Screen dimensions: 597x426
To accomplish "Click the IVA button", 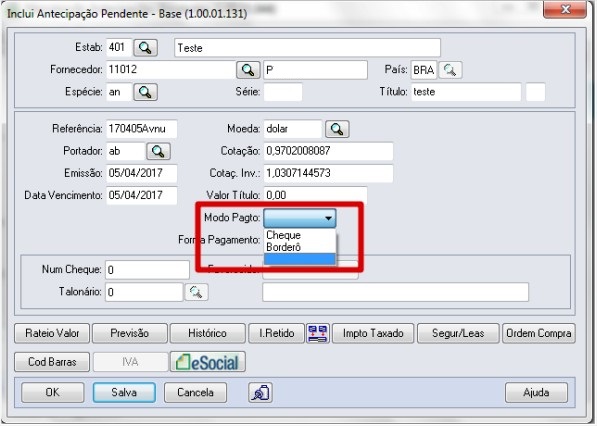I will 131,362.
